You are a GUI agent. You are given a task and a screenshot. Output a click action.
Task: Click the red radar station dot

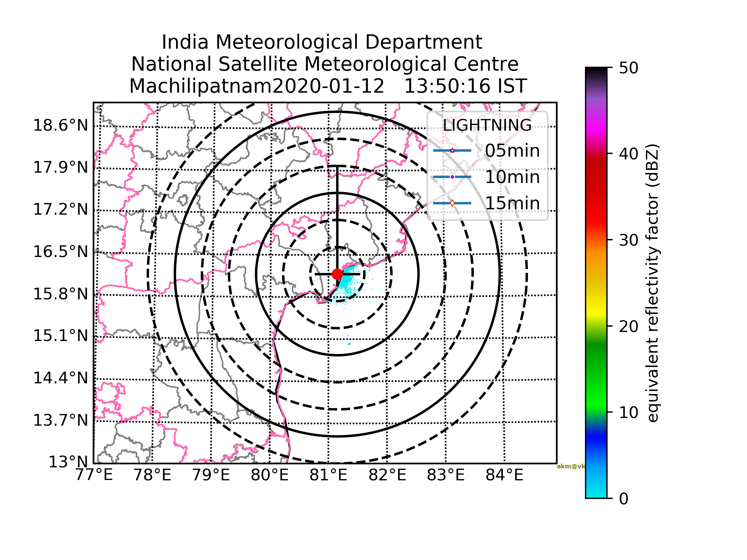coord(337,274)
